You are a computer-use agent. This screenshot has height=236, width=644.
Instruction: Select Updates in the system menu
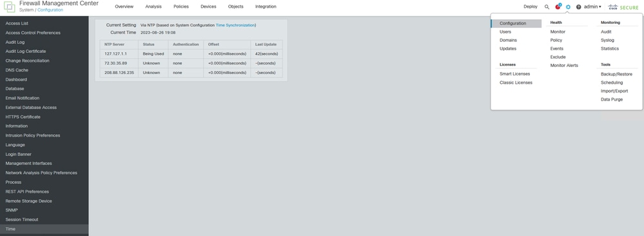[507, 48]
